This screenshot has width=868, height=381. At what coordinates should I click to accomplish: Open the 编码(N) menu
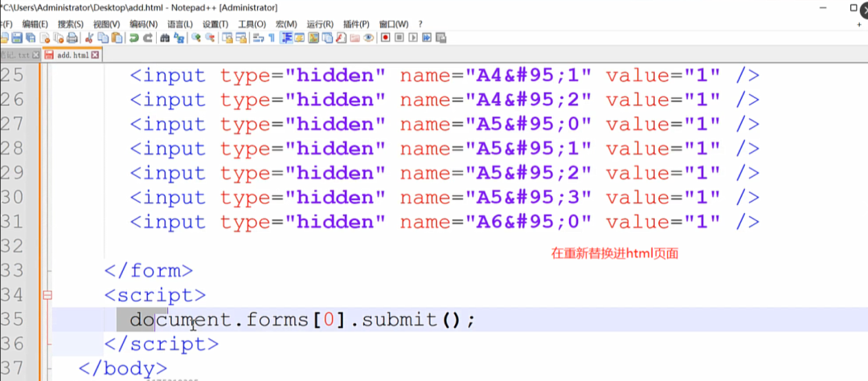tap(143, 24)
